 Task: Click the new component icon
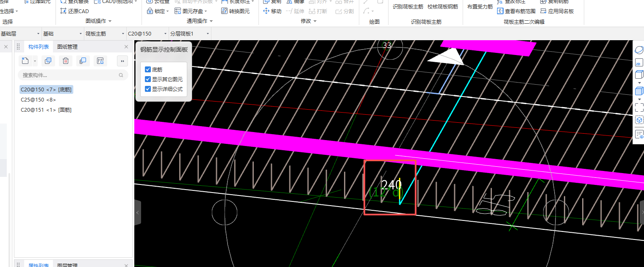point(25,61)
